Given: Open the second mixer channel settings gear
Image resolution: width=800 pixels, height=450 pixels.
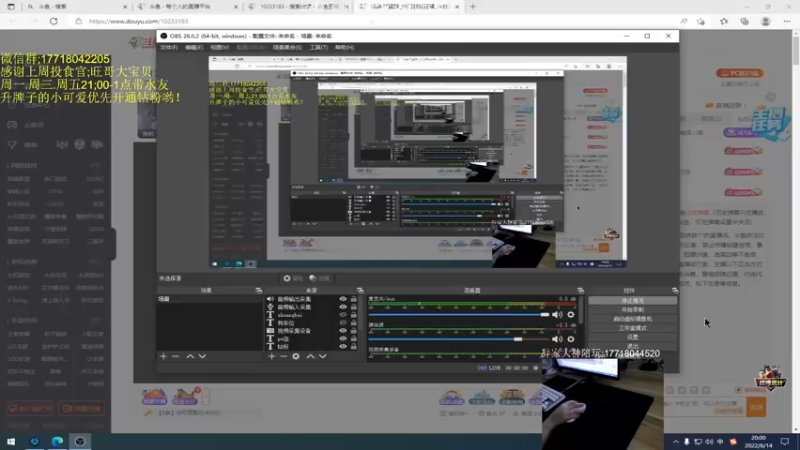Looking at the screenshot, I should (x=571, y=339).
